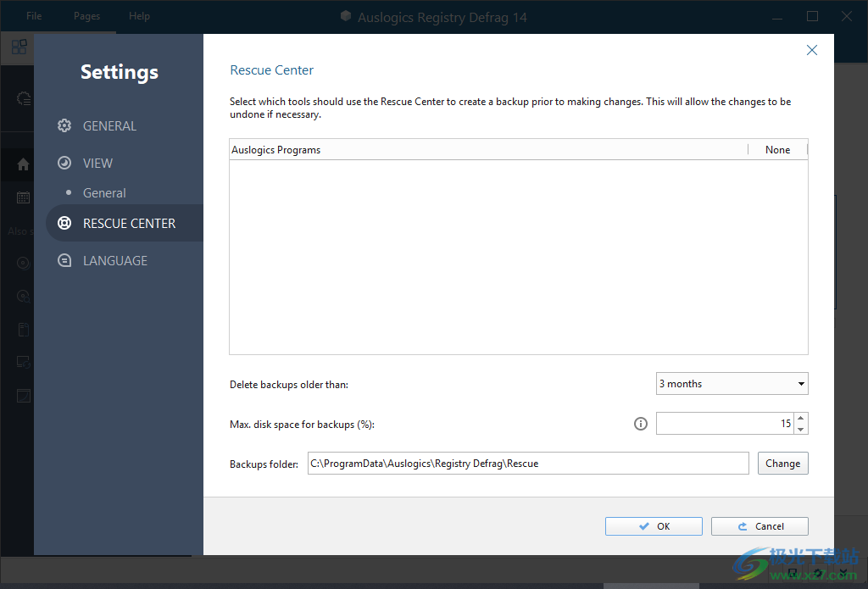Click the Rescue Center heading text
This screenshot has width=868, height=589.
pos(272,70)
